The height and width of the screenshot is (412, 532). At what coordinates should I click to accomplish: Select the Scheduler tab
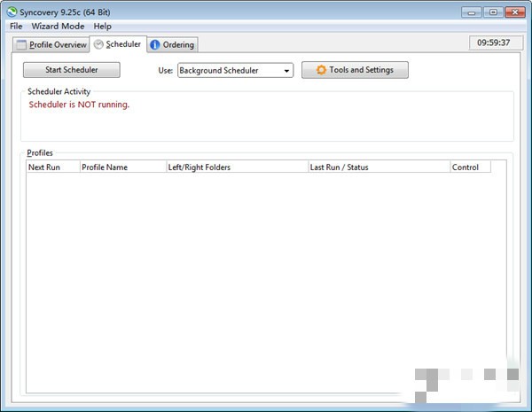[118, 44]
